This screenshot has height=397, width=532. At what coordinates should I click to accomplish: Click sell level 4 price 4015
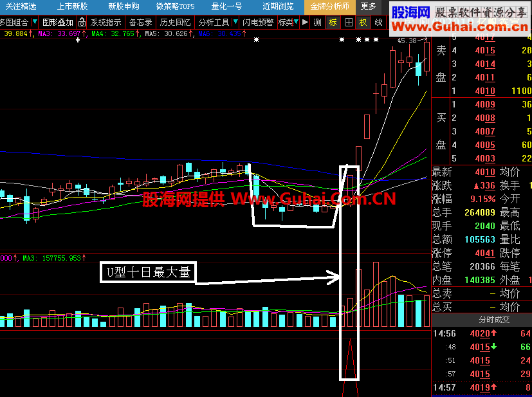(485, 51)
